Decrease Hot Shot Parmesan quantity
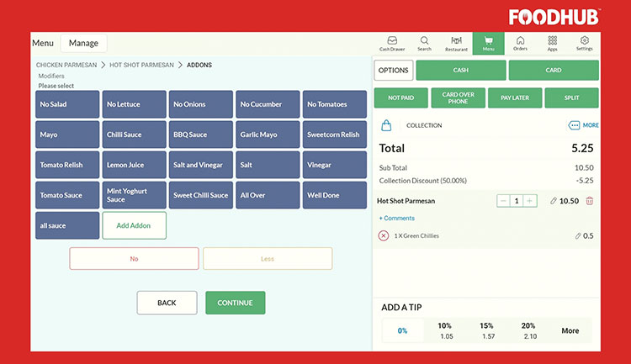 (x=503, y=201)
